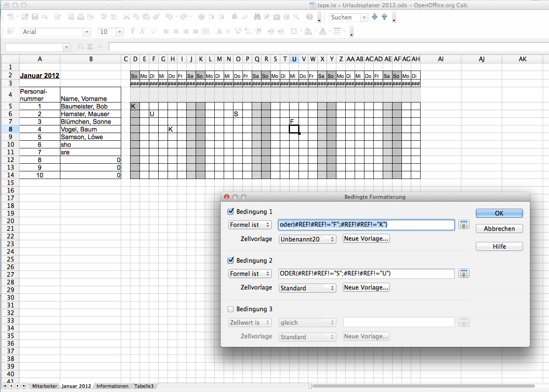Click the Print printer icon

tap(80, 17)
